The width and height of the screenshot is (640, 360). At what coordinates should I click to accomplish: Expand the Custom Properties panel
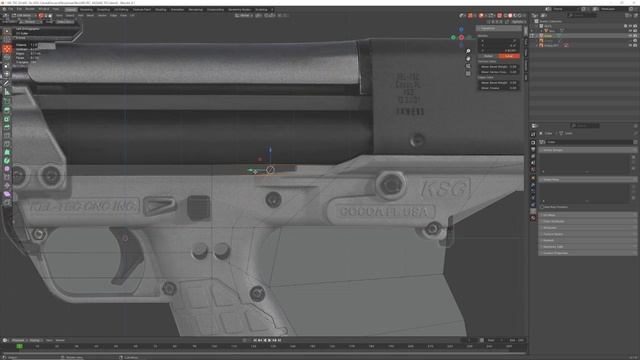[x=588, y=253]
